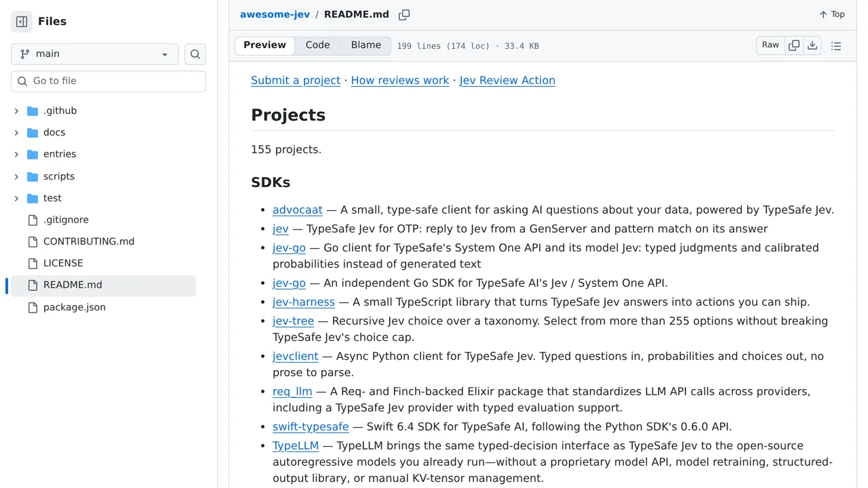868x488 pixels.
Task: Open the document outline list icon
Action: pyautogui.click(x=836, y=46)
